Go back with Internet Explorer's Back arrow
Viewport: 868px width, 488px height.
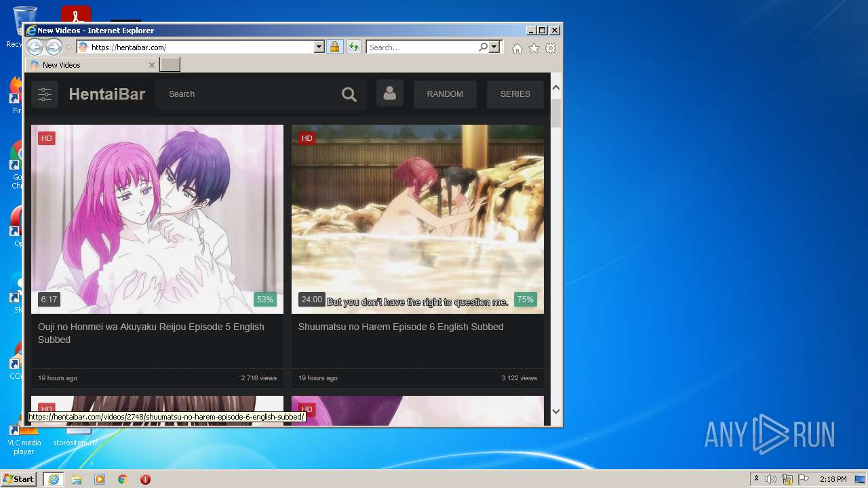[x=35, y=47]
